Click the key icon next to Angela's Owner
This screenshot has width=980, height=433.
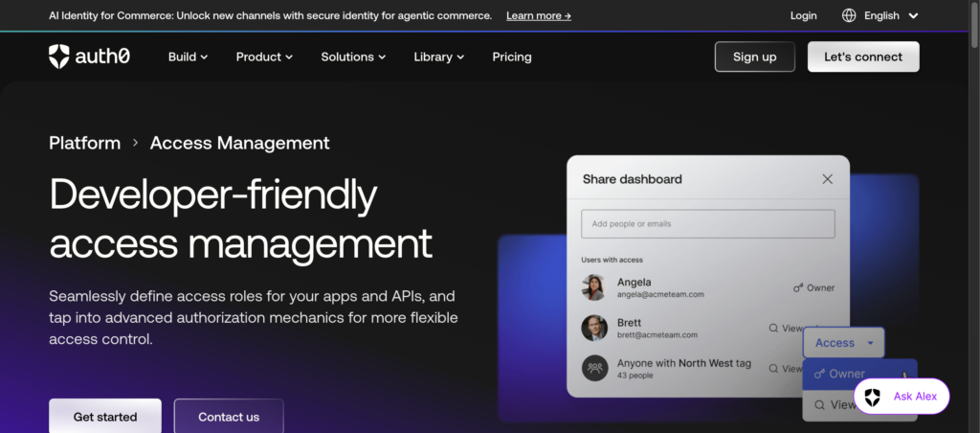798,287
